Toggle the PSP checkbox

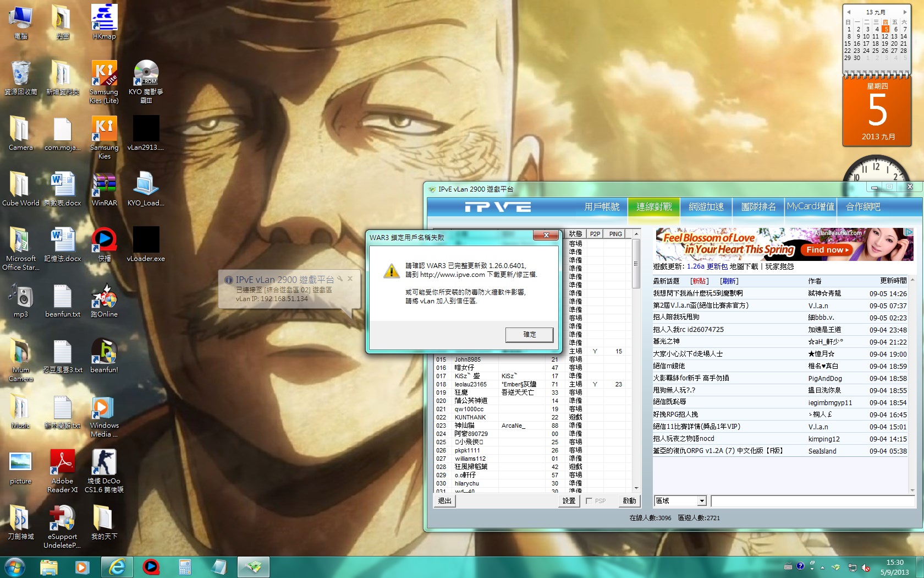pos(590,501)
